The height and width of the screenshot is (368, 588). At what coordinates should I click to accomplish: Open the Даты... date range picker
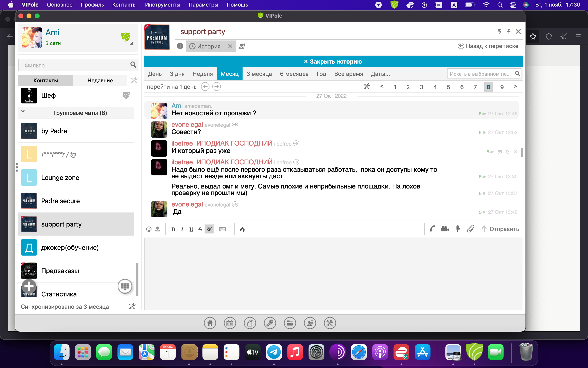pyautogui.click(x=380, y=74)
